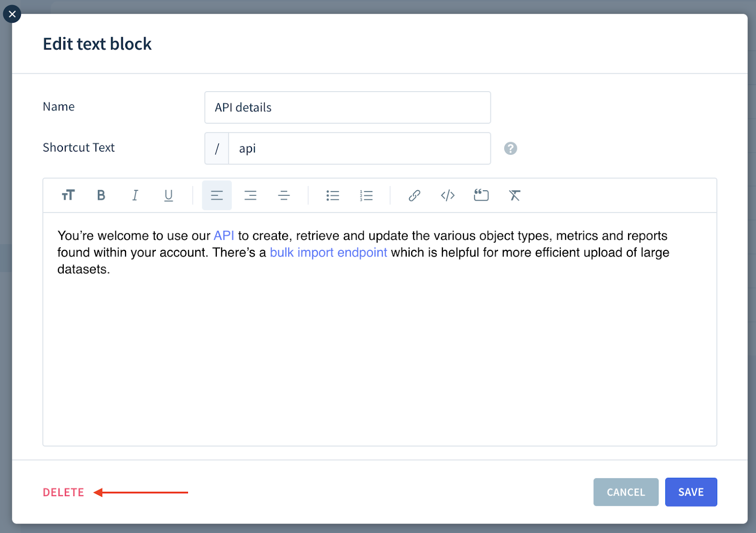The height and width of the screenshot is (533, 756).
Task: Align text to the left
Action: click(217, 195)
